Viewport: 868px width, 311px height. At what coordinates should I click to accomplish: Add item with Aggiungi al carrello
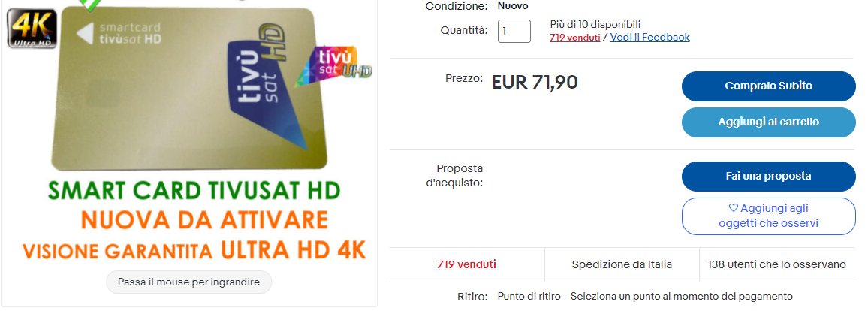point(768,122)
